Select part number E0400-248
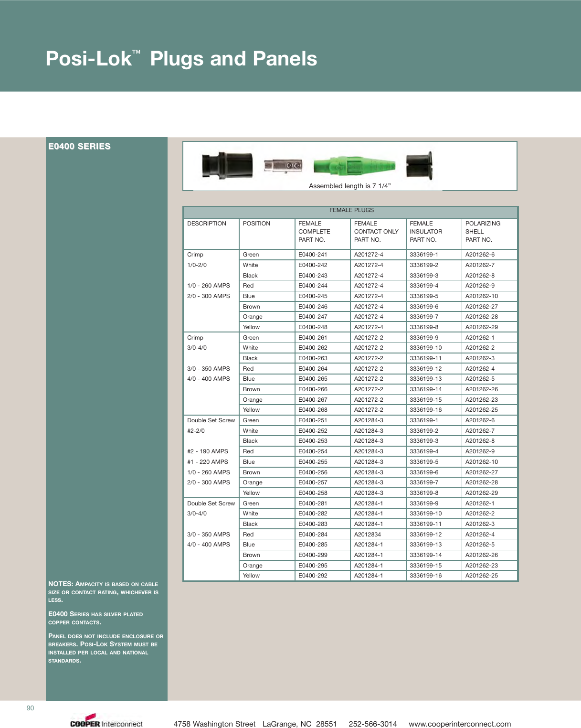The height and width of the screenshot is (728, 581). (x=313, y=327)
